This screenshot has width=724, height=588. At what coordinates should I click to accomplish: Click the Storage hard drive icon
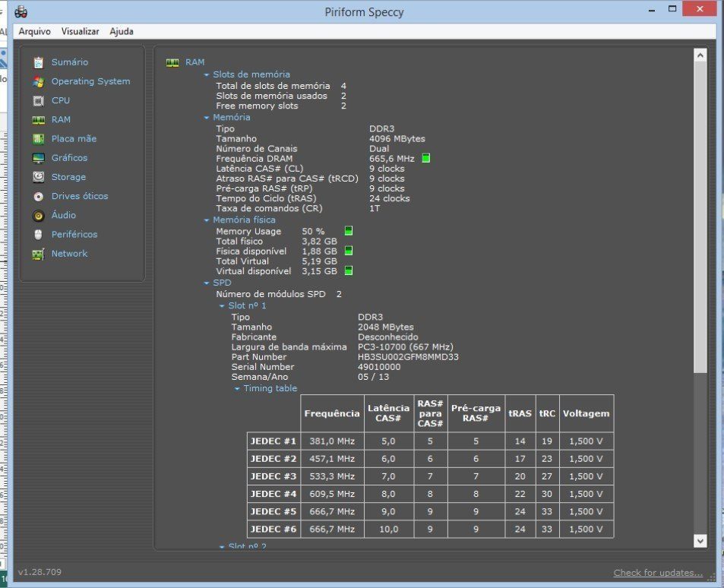[39, 177]
